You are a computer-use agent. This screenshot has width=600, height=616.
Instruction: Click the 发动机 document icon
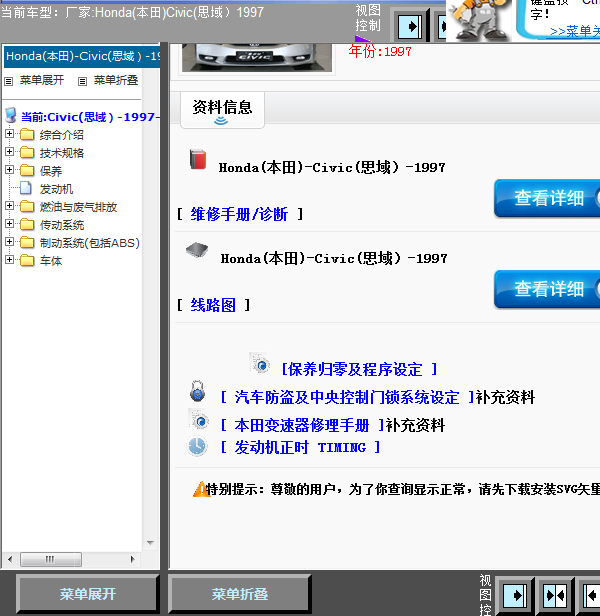[x=26, y=189]
